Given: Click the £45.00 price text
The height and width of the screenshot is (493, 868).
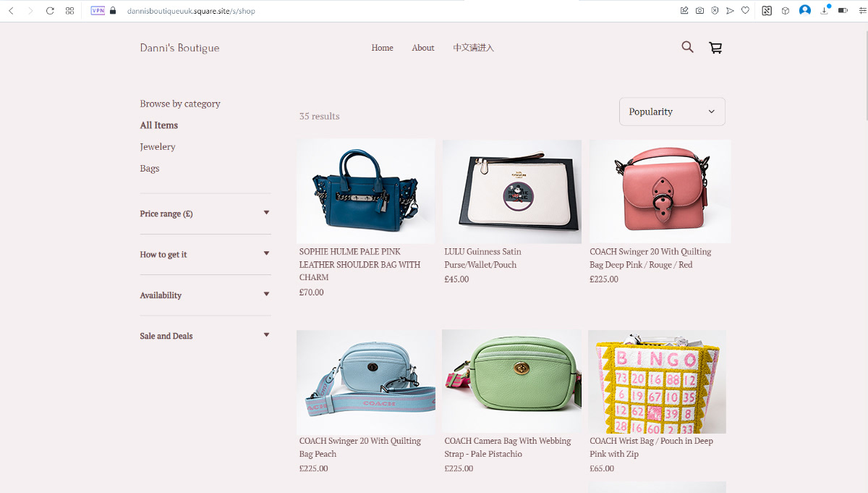Looking at the screenshot, I should click(x=456, y=279).
